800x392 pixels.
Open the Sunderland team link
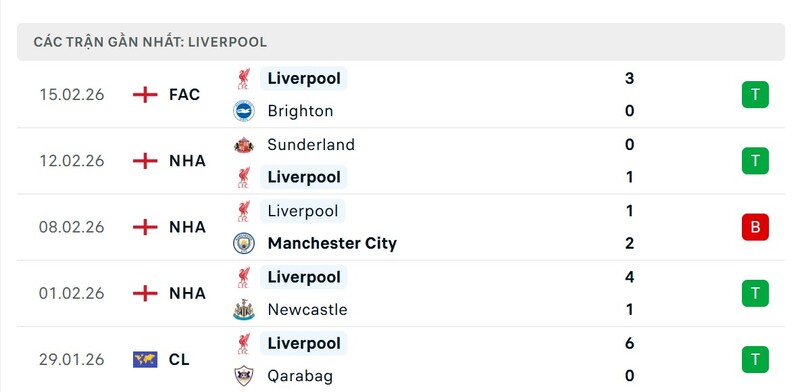(x=311, y=145)
